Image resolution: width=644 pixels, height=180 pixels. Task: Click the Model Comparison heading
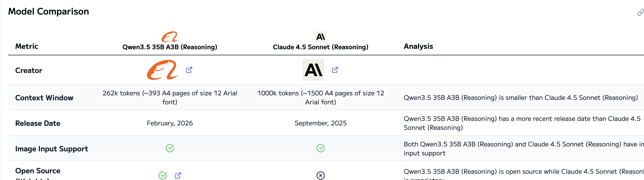click(x=48, y=11)
